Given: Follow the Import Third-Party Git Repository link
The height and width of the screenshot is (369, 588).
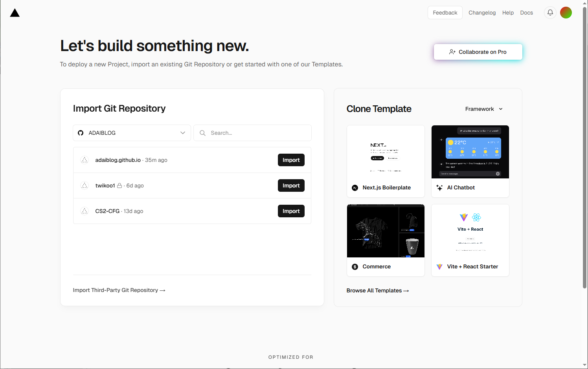Looking at the screenshot, I should [119, 290].
